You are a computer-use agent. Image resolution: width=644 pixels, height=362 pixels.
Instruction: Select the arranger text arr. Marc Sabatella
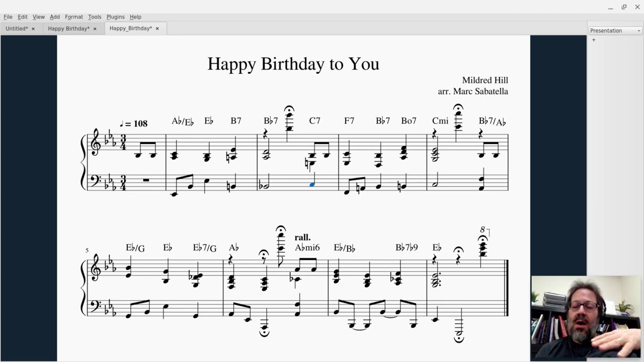473,92
